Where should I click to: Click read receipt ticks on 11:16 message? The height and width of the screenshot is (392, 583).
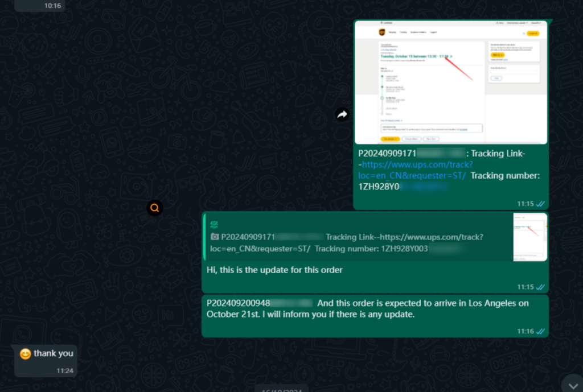[x=541, y=331]
